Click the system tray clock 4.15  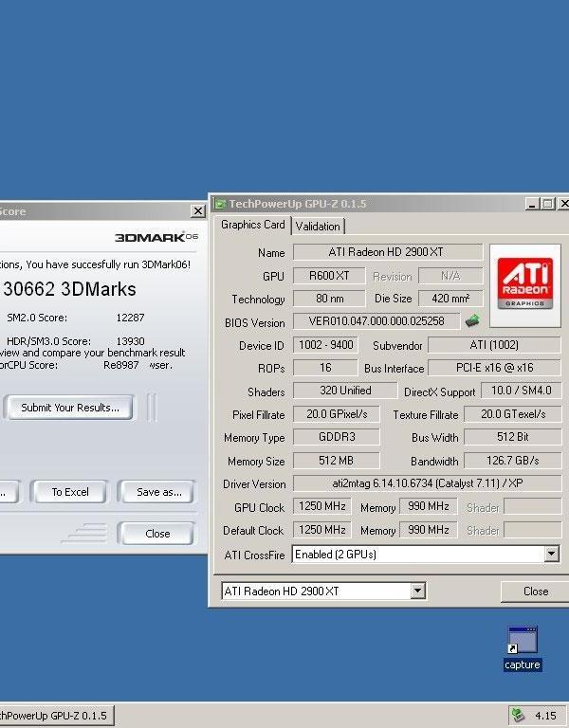tap(545, 716)
